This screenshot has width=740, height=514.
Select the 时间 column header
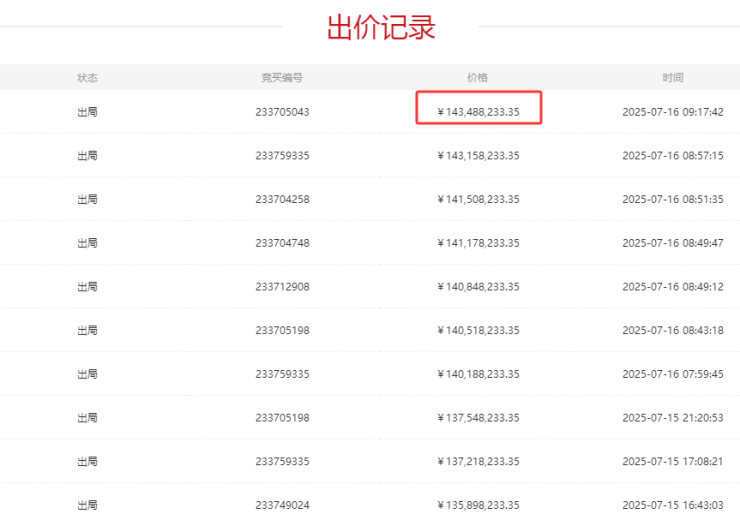point(672,77)
